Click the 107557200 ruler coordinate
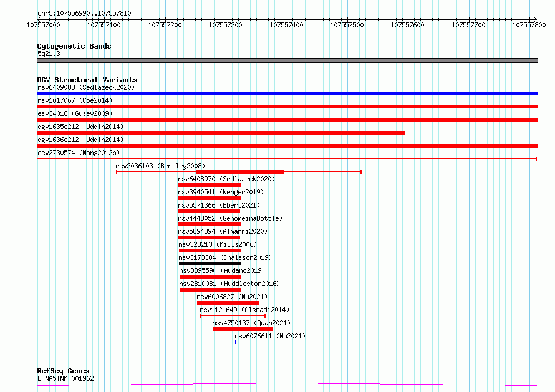The height and width of the screenshot is (392, 555). (165, 25)
